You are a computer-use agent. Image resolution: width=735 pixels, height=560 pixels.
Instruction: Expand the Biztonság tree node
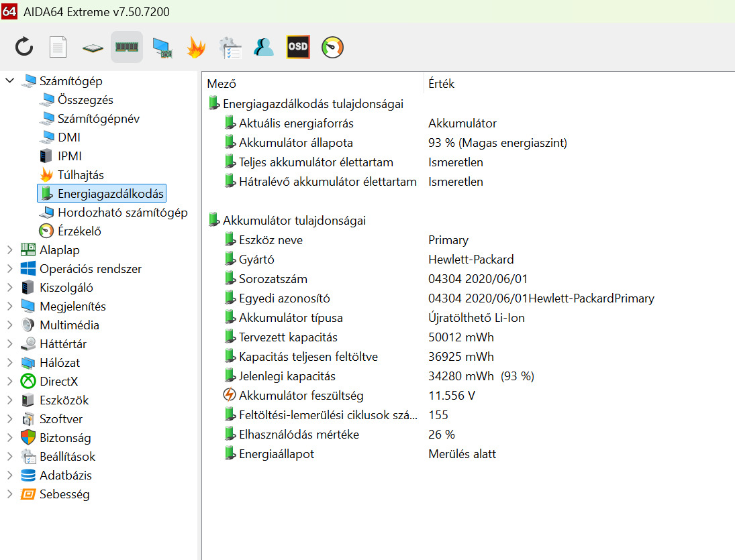(x=10, y=437)
